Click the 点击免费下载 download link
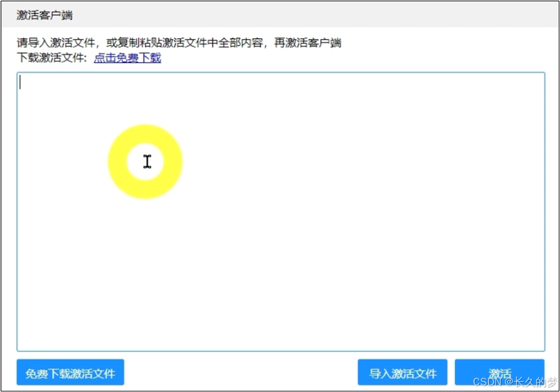This screenshot has height=392, width=560. tap(128, 58)
